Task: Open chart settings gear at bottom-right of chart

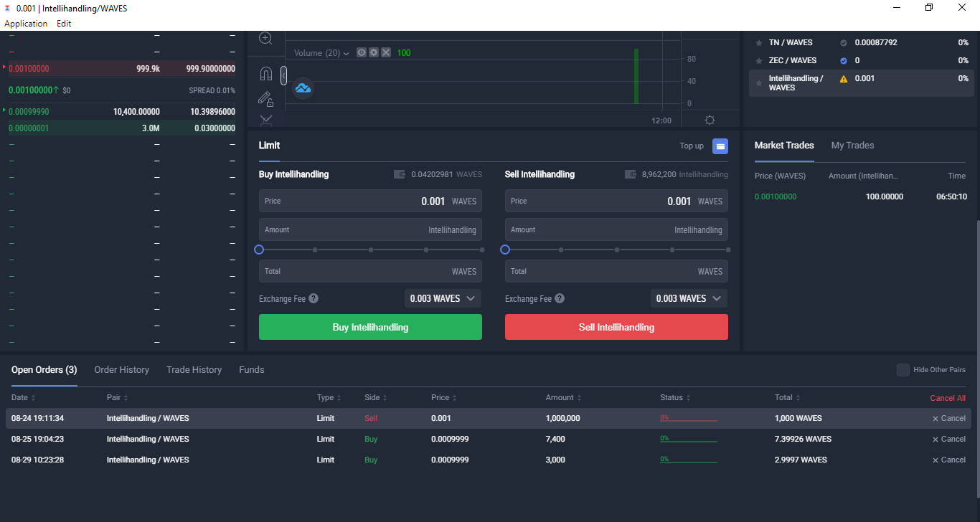Action: [710, 120]
